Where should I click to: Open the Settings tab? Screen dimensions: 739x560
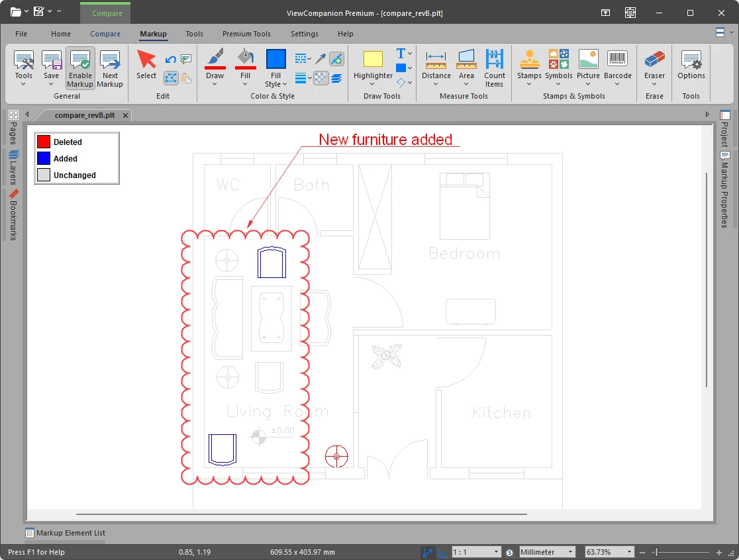(x=305, y=34)
